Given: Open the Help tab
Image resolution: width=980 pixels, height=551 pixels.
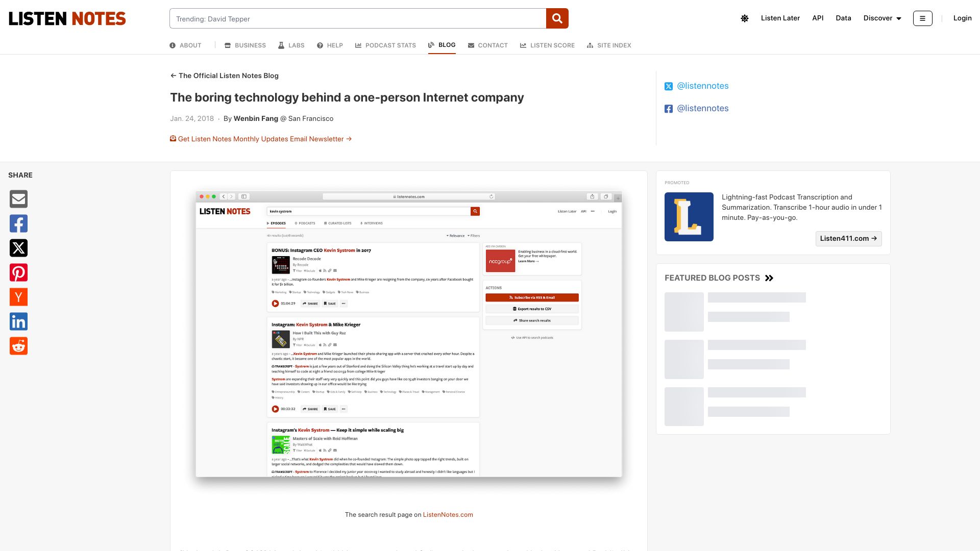Looking at the screenshot, I should click(330, 45).
